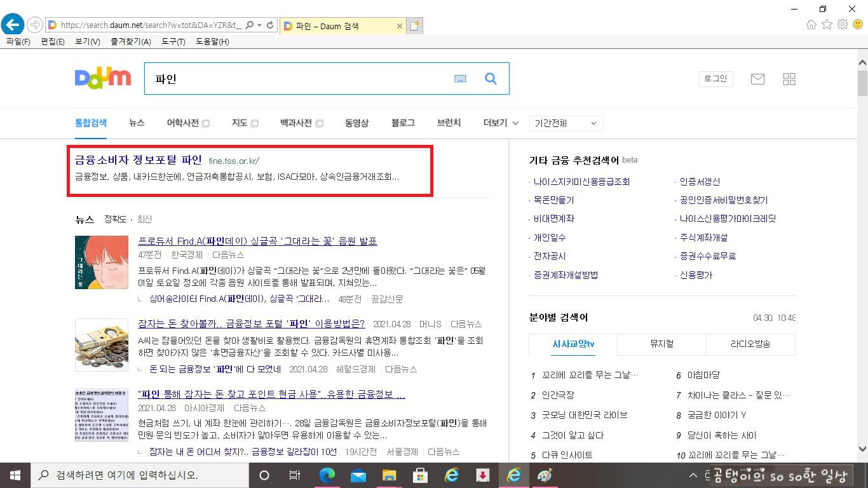Viewport: 868px width, 488px height.
Task: Switch to the 브런치 search tab
Action: 449,123
